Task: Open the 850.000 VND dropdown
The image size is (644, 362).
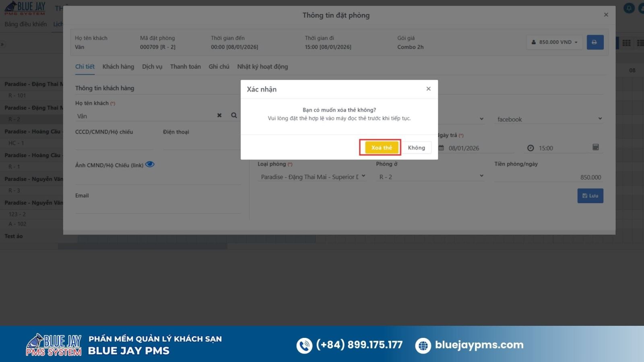Action: (554, 42)
